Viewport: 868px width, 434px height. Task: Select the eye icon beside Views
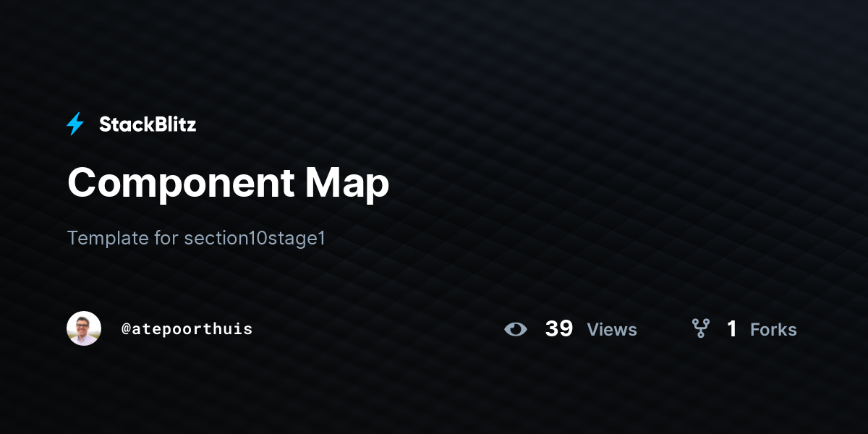pos(516,329)
